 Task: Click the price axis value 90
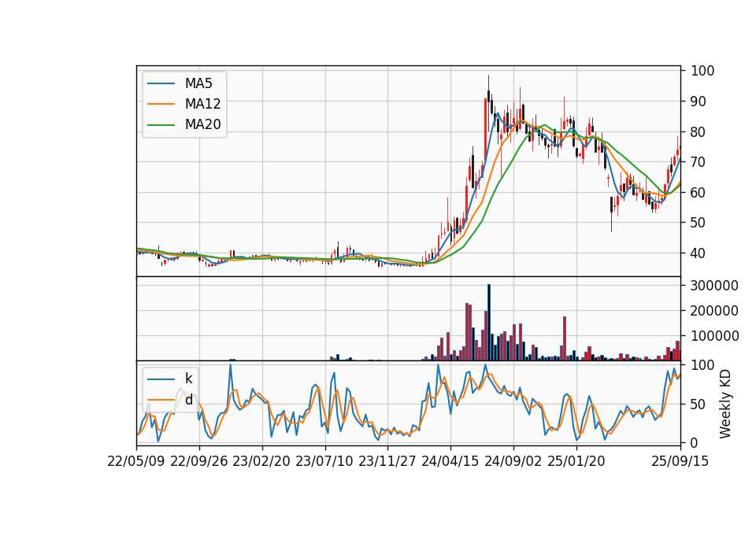699,102
